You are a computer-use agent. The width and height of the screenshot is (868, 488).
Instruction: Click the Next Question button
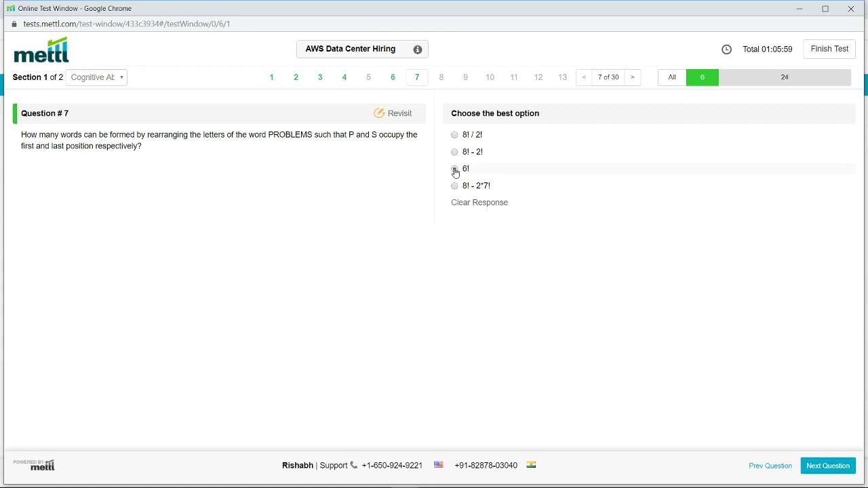coord(829,466)
